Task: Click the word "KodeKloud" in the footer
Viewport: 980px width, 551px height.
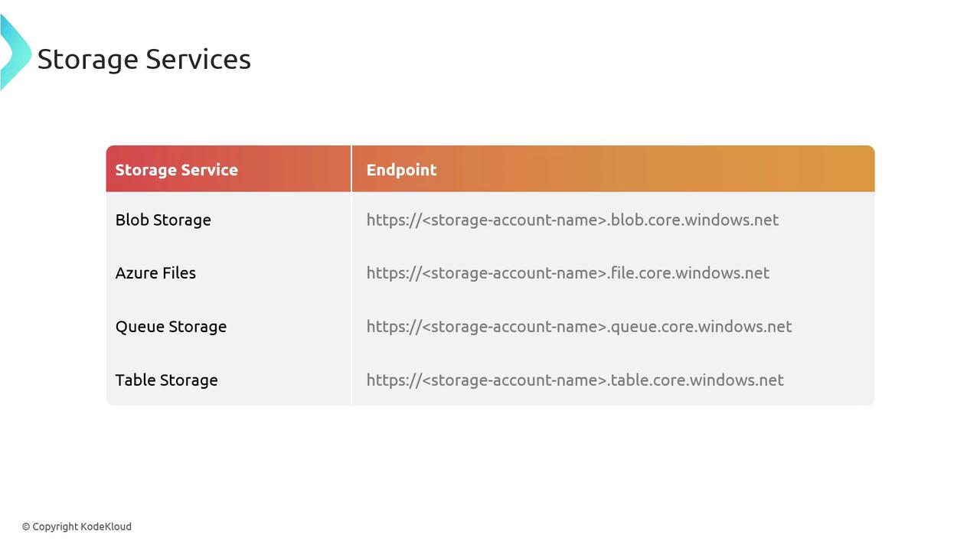Action: coord(106,527)
